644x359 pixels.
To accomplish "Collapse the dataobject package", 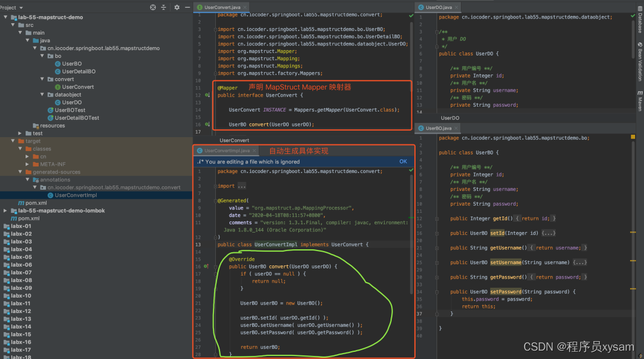I will pos(42,94).
